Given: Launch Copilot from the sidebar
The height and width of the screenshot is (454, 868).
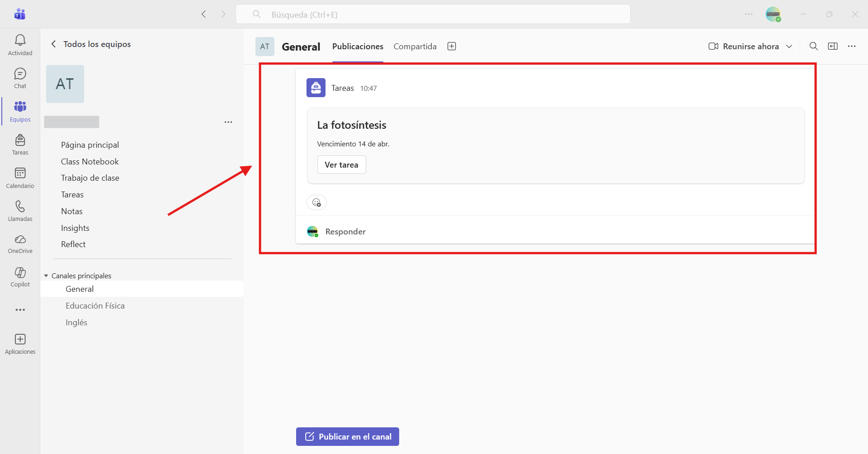Looking at the screenshot, I should pyautogui.click(x=20, y=277).
